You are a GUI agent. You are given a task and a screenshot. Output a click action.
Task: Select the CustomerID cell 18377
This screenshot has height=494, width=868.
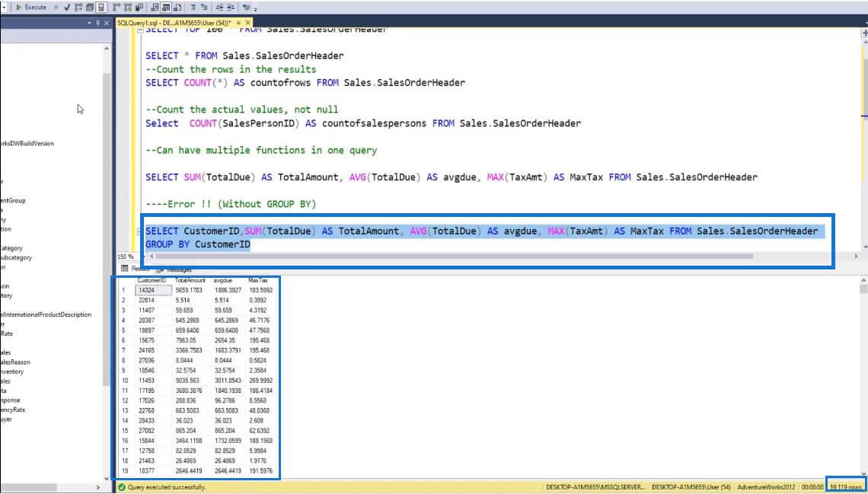pos(153,470)
